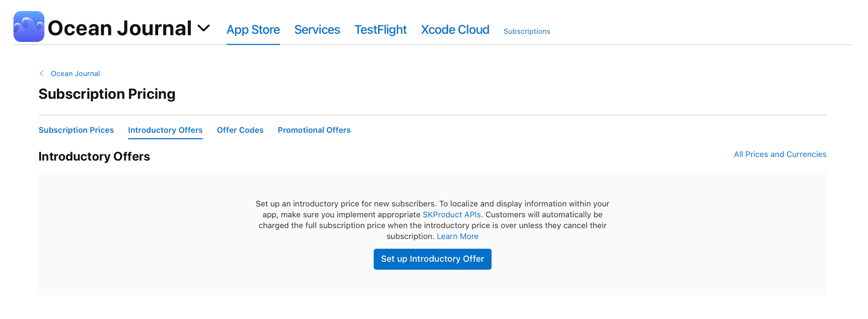Click the back chevron arrow in the breadcrumb

click(x=41, y=73)
